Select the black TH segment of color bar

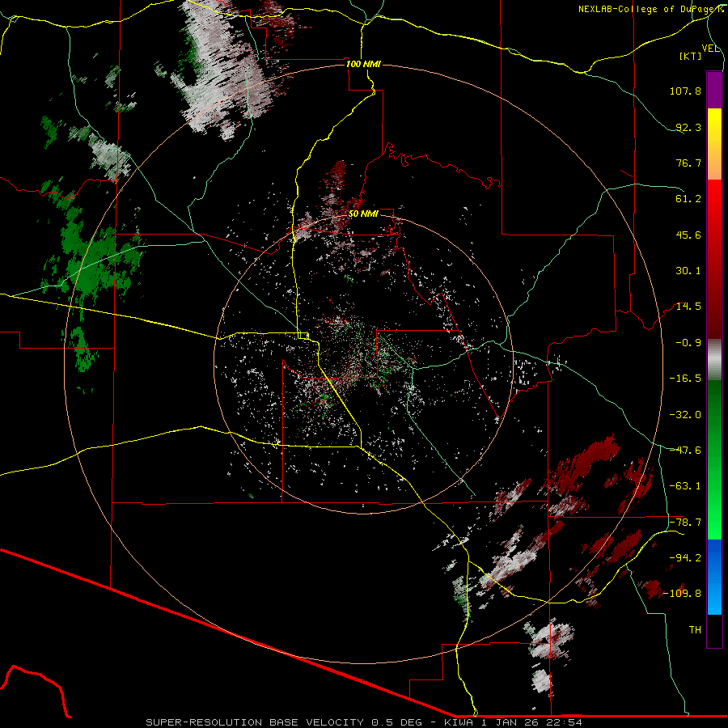click(x=714, y=631)
